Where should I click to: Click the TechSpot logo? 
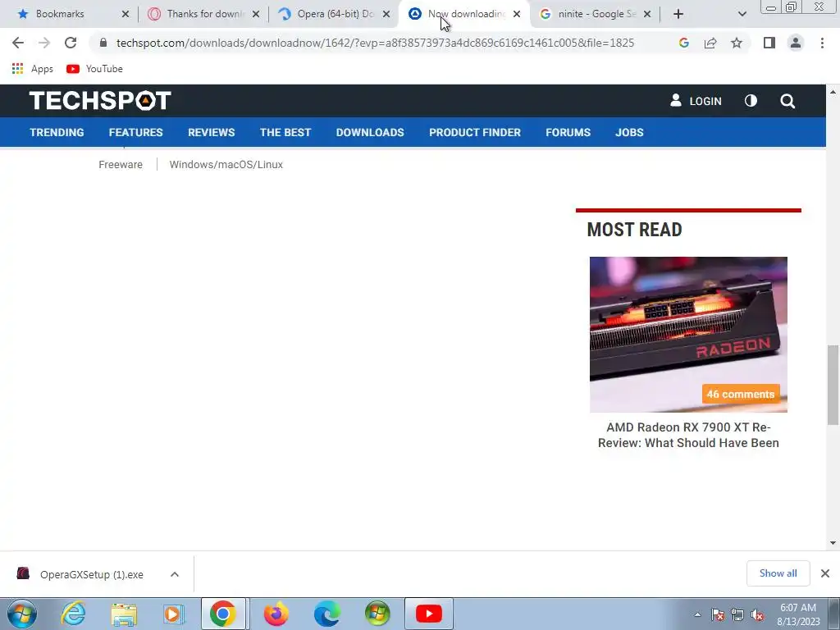pyautogui.click(x=100, y=101)
